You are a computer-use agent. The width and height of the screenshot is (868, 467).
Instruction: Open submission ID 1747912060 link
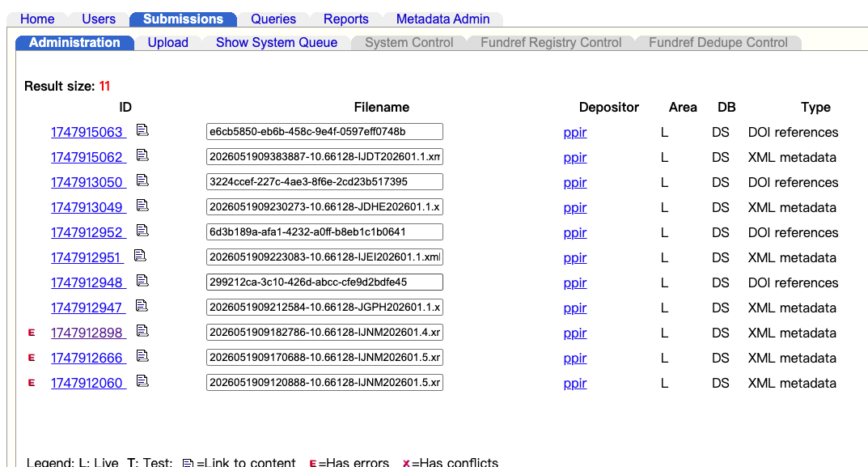coord(88,384)
